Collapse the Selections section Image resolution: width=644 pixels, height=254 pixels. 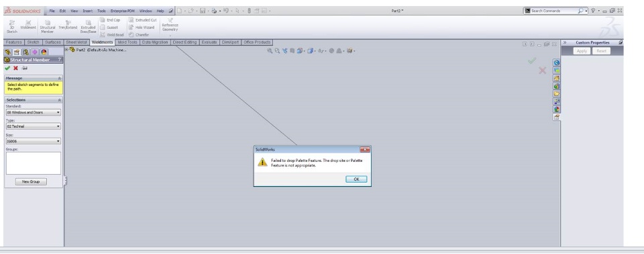(59, 100)
